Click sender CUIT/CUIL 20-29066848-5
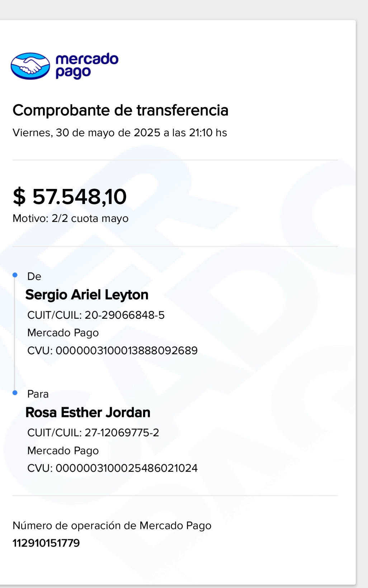 tap(96, 315)
